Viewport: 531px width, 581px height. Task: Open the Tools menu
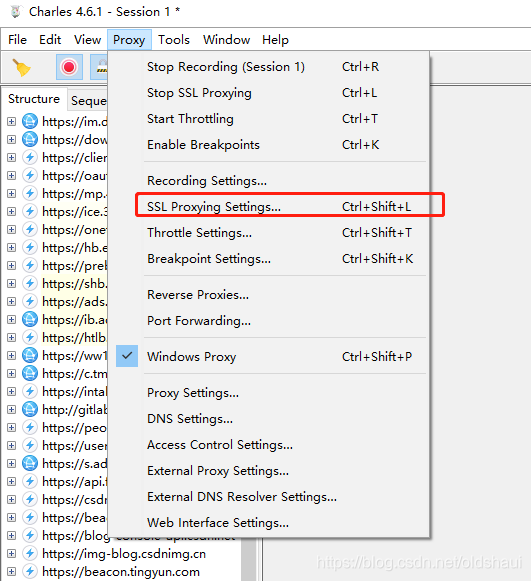[174, 40]
